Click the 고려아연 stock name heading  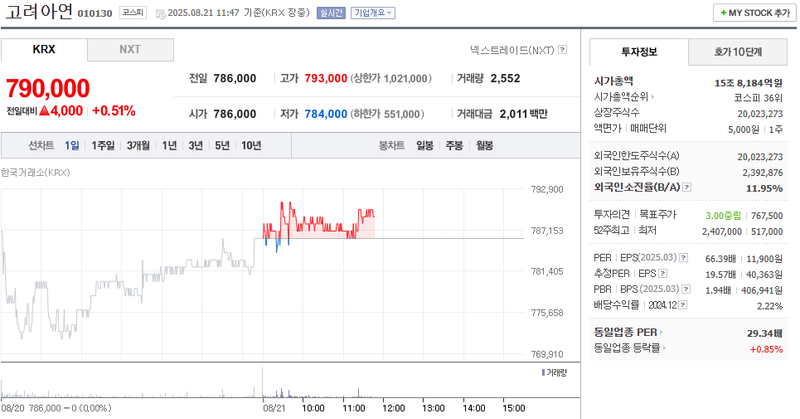tap(39, 11)
